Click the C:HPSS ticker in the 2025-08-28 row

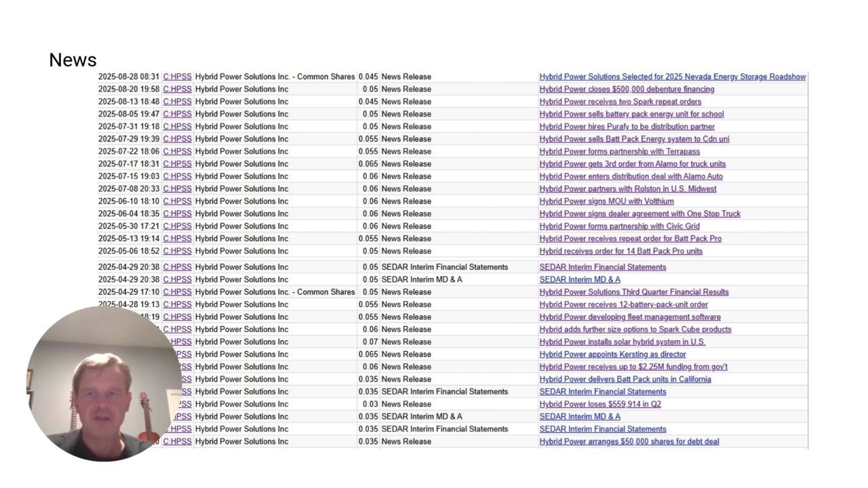[x=177, y=77]
